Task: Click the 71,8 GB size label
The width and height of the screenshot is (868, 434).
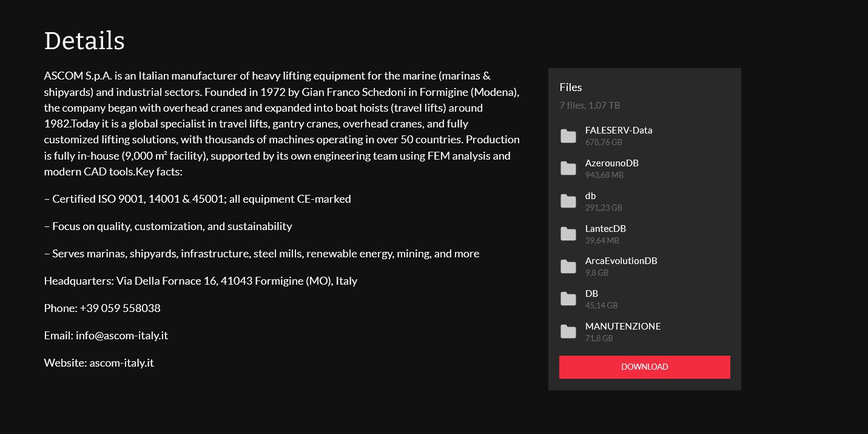Action: point(599,338)
